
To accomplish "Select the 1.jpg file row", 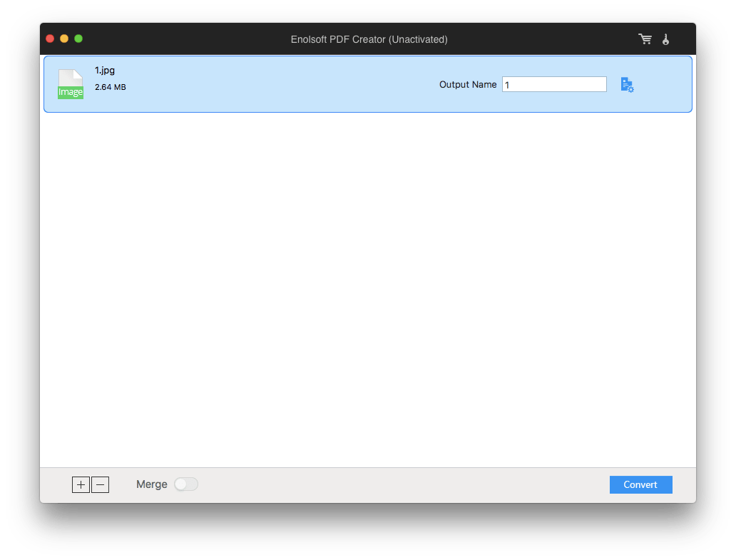I will coord(285,84).
